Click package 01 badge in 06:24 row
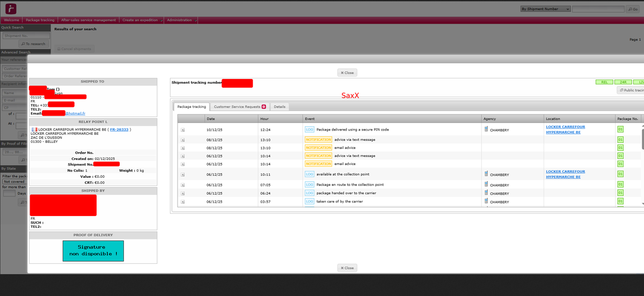 (620, 193)
